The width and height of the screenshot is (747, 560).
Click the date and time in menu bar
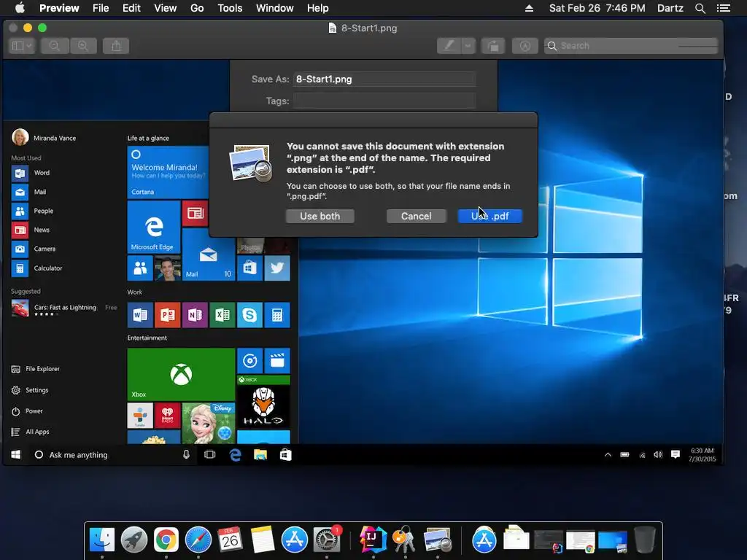click(597, 8)
